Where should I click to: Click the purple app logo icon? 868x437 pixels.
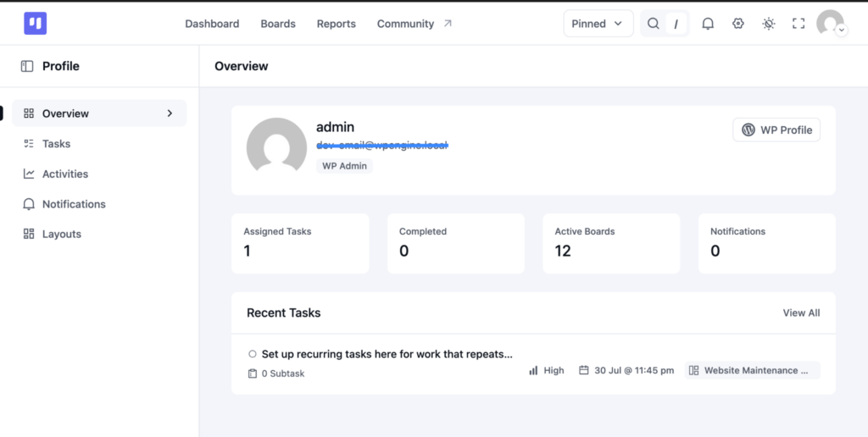35,23
